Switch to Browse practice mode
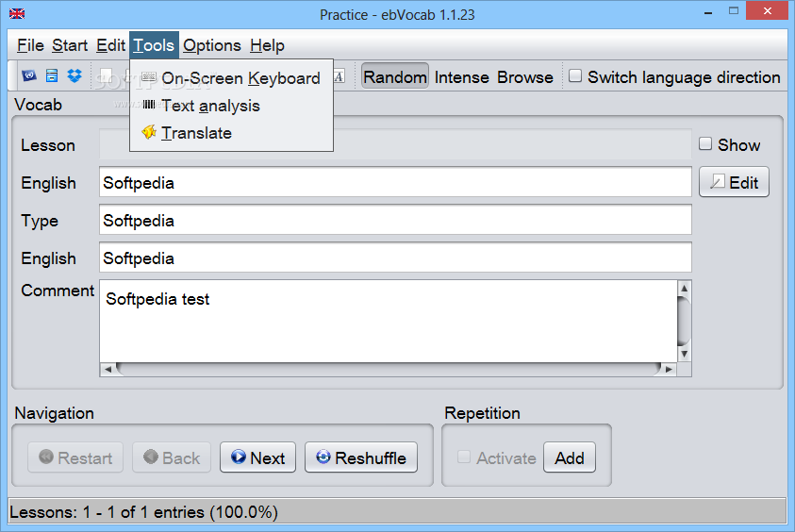 pyautogui.click(x=525, y=77)
